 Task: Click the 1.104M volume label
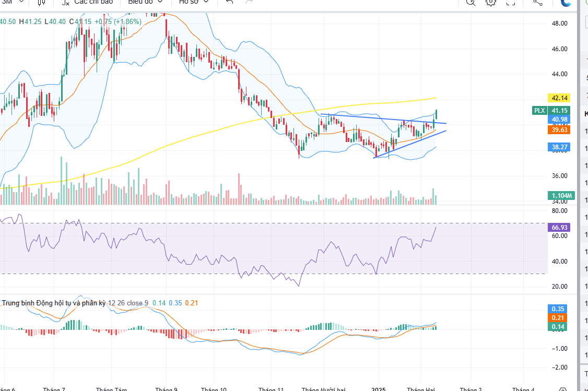561,195
